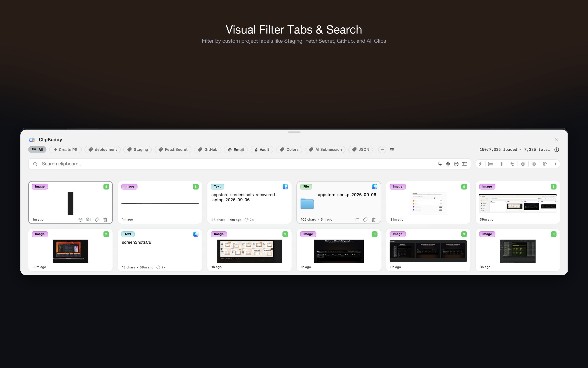Add a new filter tab with plus button
Image resolution: width=588 pixels, height=368 pixels.
pyautogui.click(x=382, y=150)
